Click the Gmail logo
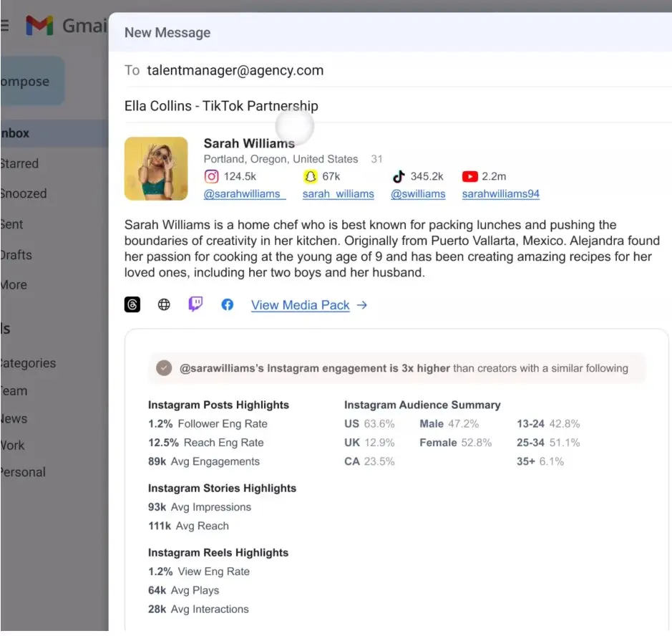This screenshot has width=672, height=636. tap(40, 26)
